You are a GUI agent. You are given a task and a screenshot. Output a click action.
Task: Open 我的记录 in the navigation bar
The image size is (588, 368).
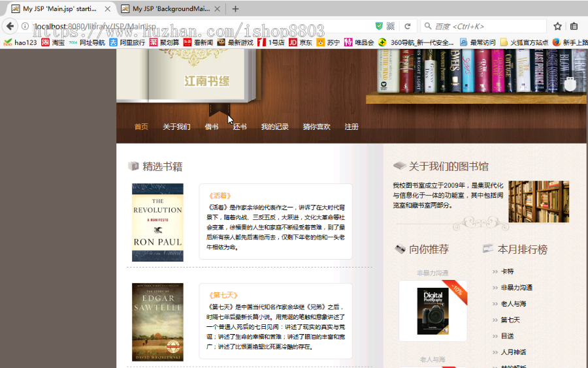pyautogui.click(x=275, y=127)
